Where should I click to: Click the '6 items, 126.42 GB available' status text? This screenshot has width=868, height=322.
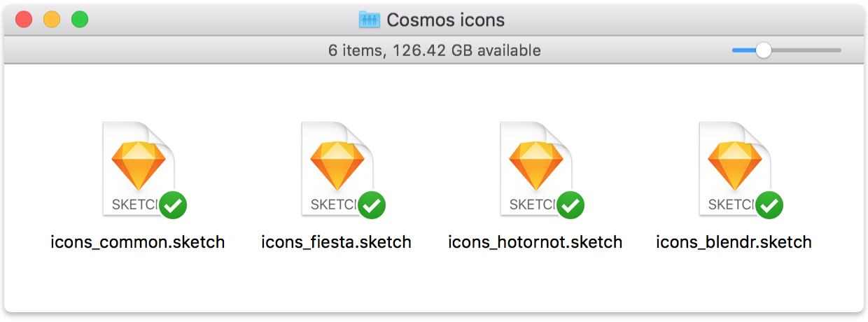[x=435, y=50]
